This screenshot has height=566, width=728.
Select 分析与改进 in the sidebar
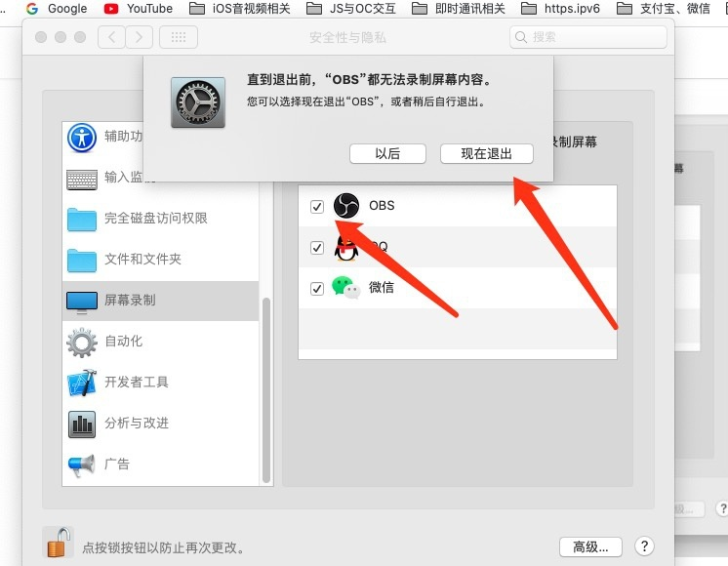pyautogui.click(x=160, y=424)
